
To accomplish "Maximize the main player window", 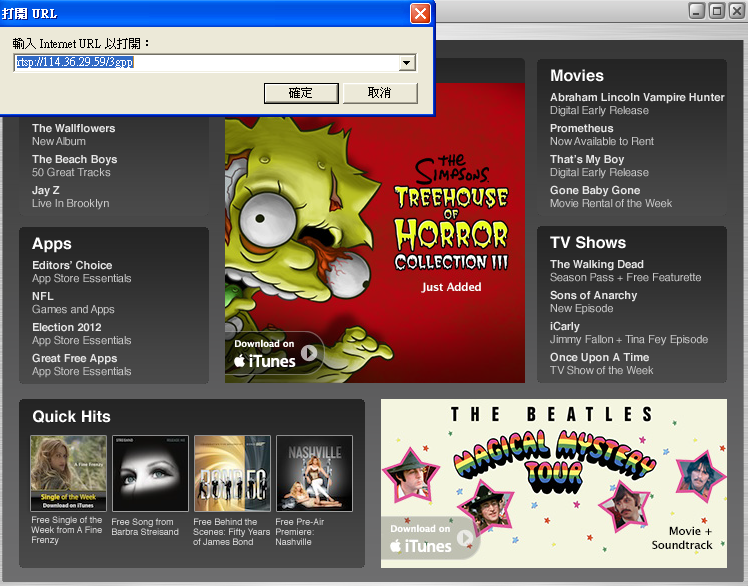I will 717,11.
